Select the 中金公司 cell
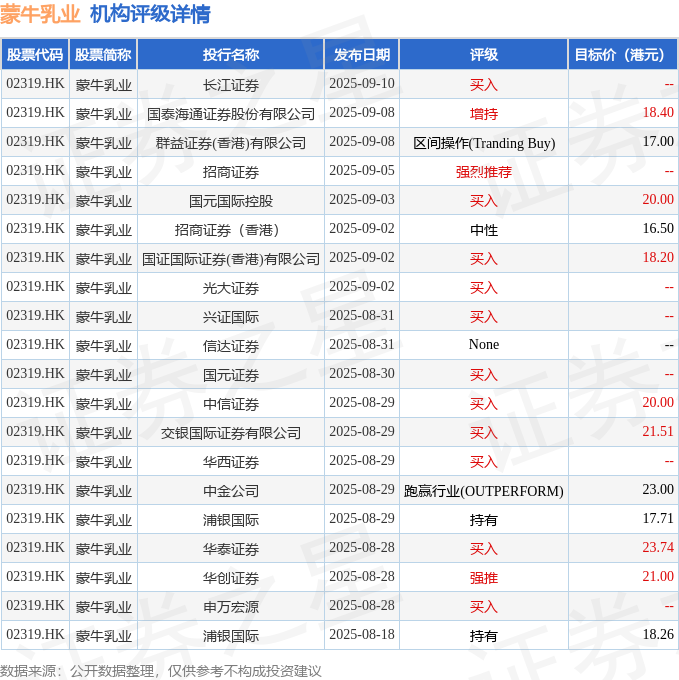 tap(231, 491)
